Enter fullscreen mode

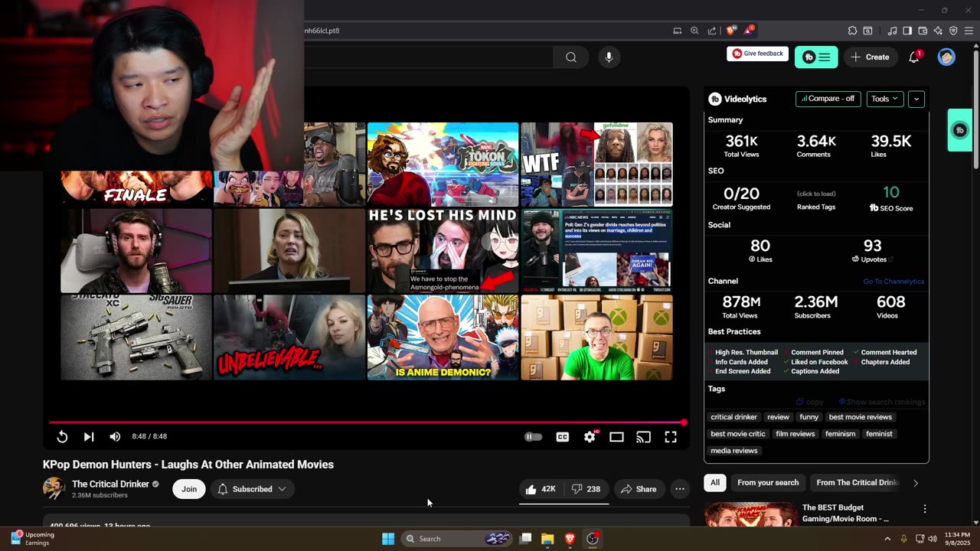pos(671,436)
